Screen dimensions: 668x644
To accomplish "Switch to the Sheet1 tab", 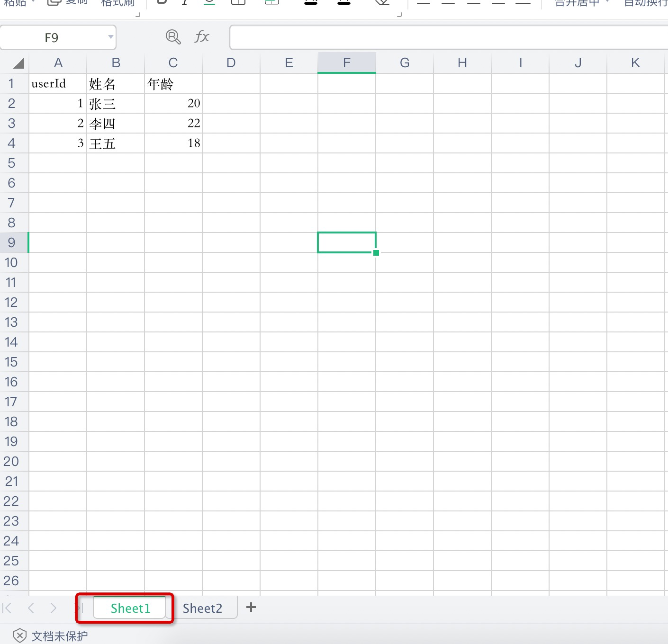I will pos(130,608).
